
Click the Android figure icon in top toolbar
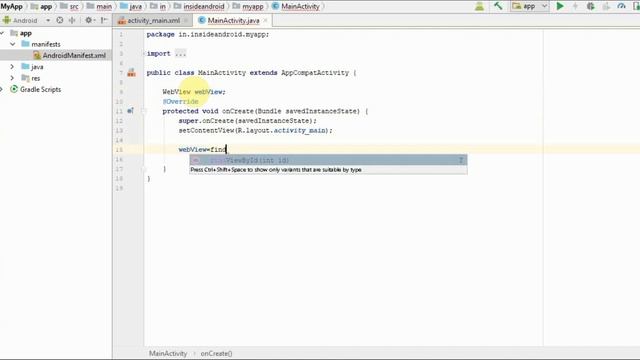pos(479,6)
